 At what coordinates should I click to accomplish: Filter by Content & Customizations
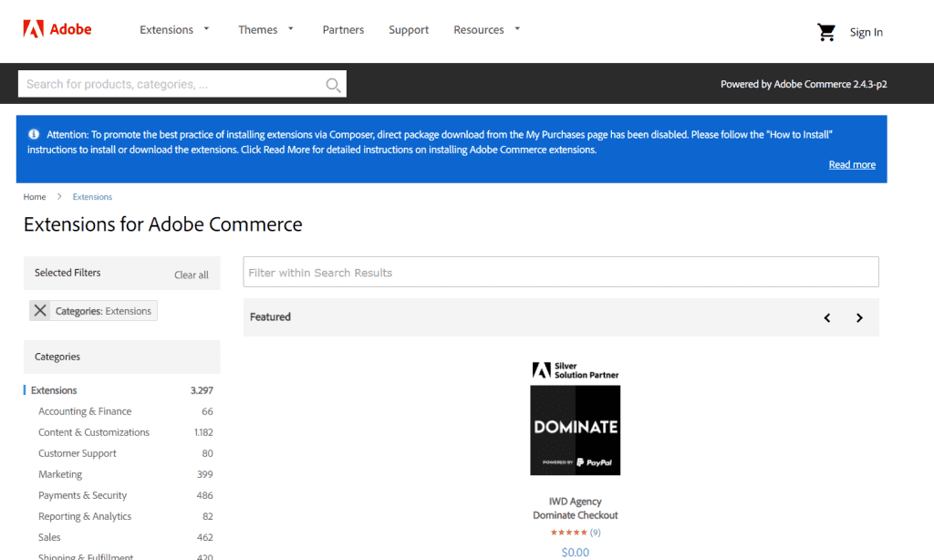tap(94, 432)
